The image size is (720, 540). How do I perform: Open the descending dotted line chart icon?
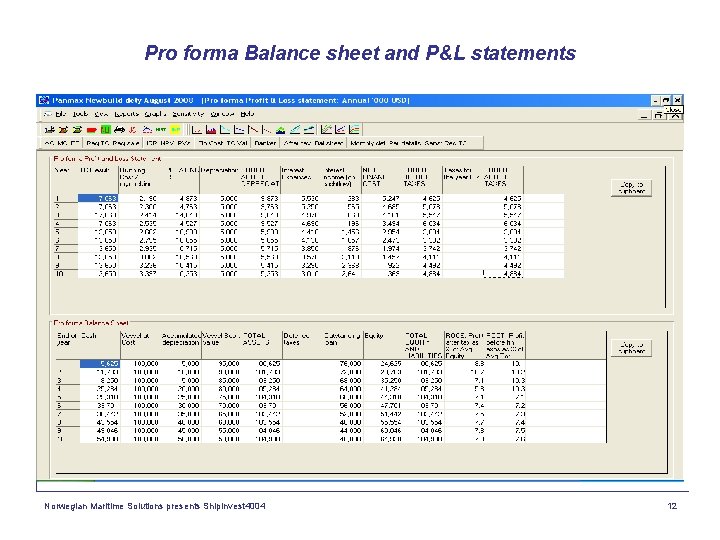[266, 130]
